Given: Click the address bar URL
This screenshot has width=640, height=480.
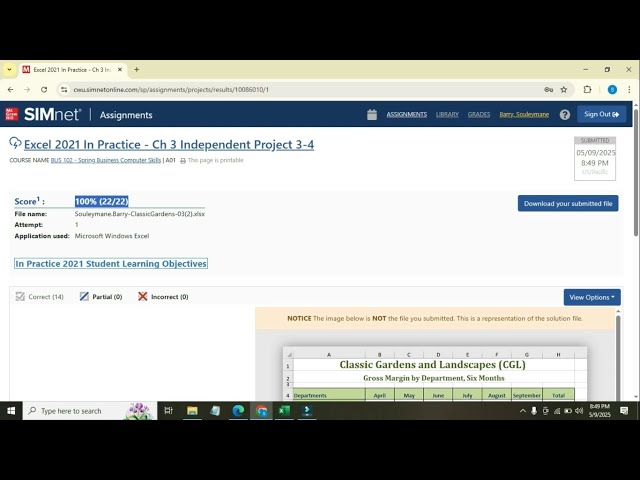Looking at the screenshot, I should tap(171, 89).
